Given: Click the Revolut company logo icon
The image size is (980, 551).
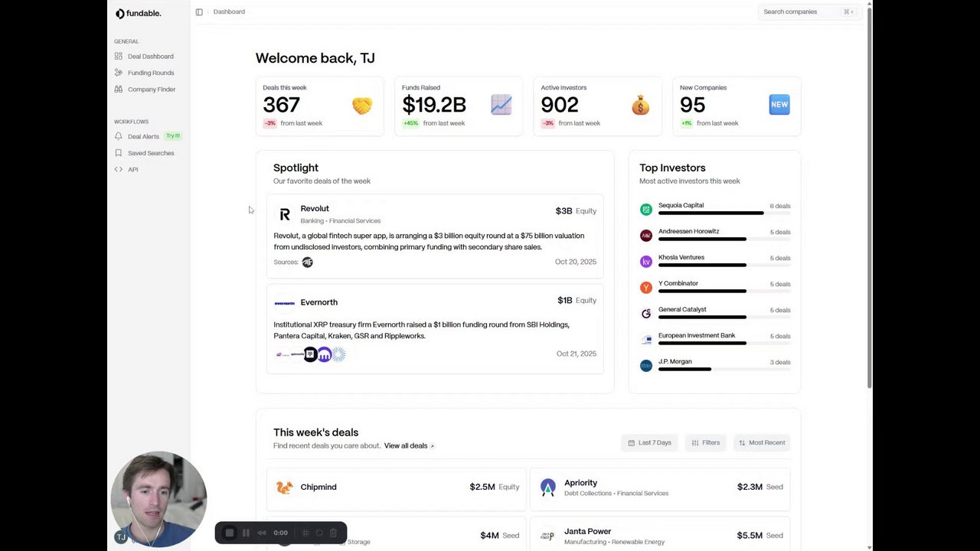Looking at the screenshot, I should [x=285, y=214].
